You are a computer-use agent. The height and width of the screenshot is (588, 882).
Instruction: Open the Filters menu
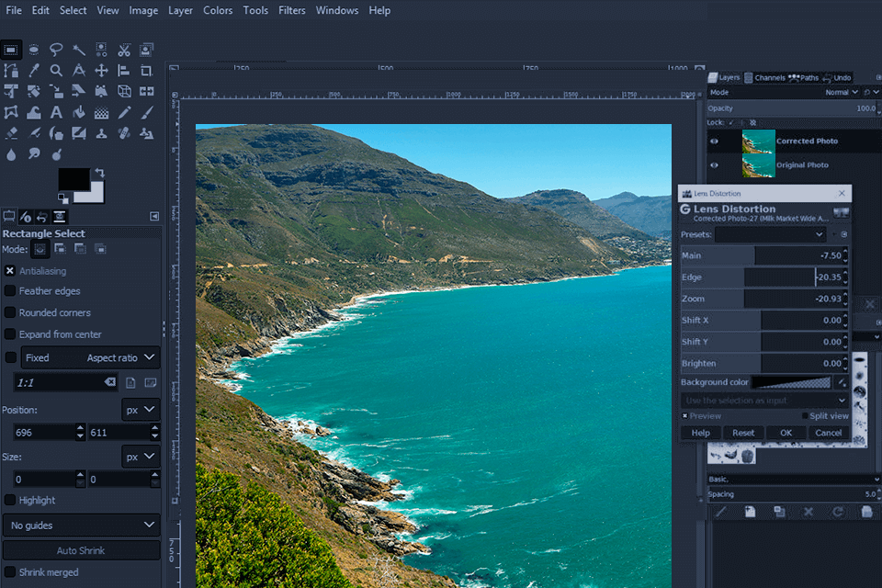coord(292,10)
